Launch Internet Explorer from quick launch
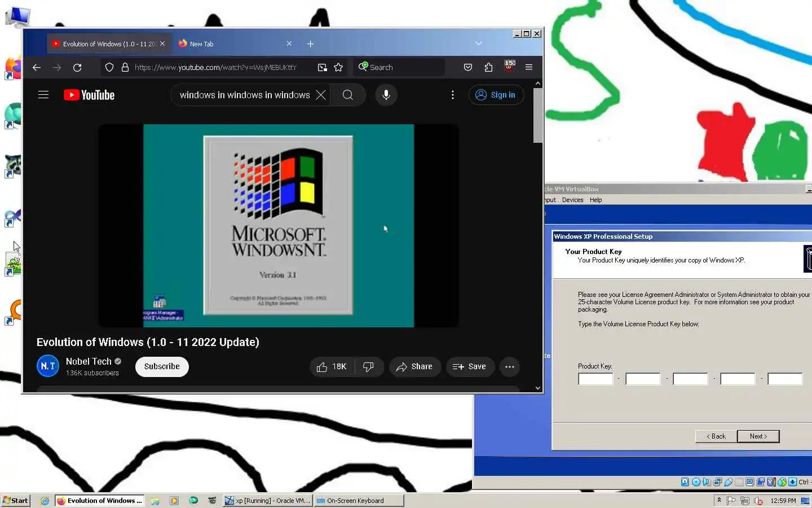Image resolution: width=812 pixels, height=508 pixels. [45, 501]
